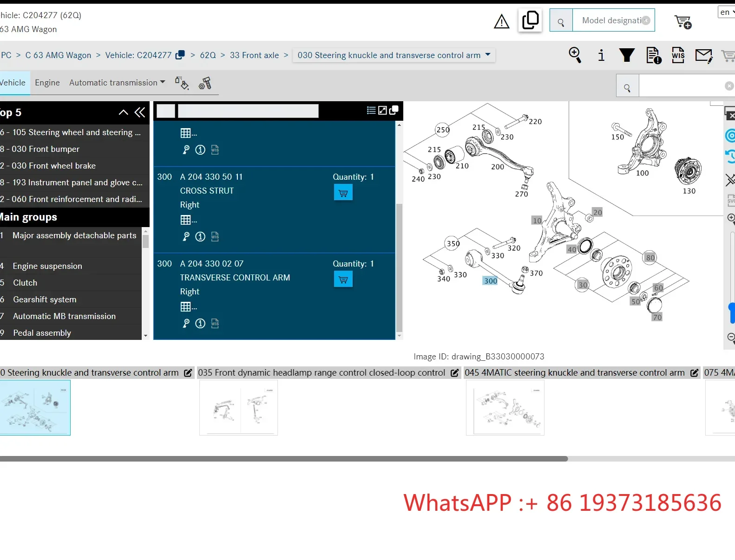Copy vehicle number icon beside C204277

click(x=180, y=55)
